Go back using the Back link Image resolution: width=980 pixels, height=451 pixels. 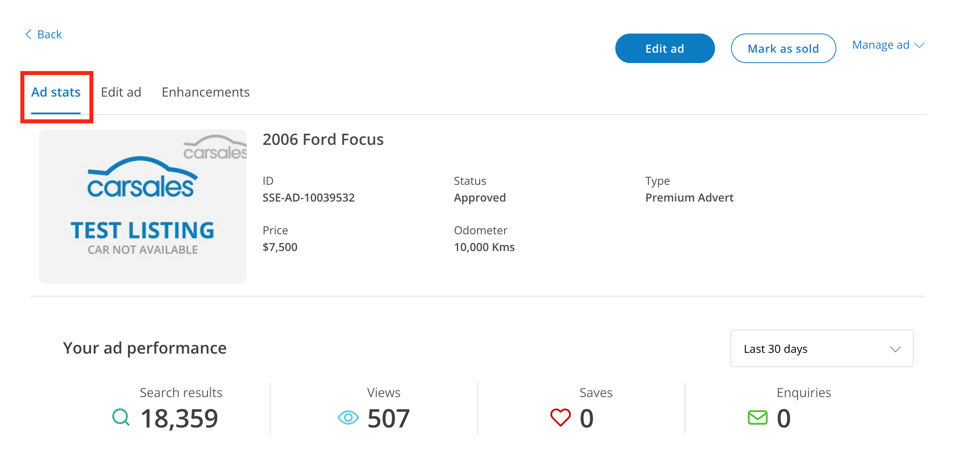click(43, 34)
